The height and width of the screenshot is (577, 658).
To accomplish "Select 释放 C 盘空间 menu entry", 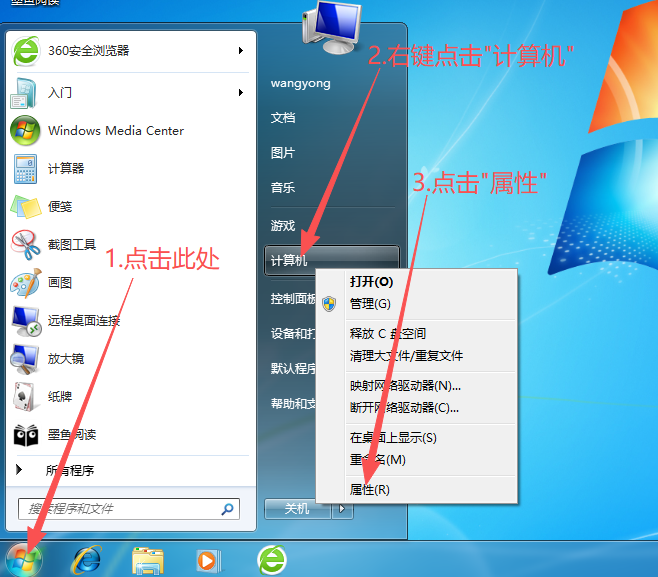I will [x=388, y=334].
